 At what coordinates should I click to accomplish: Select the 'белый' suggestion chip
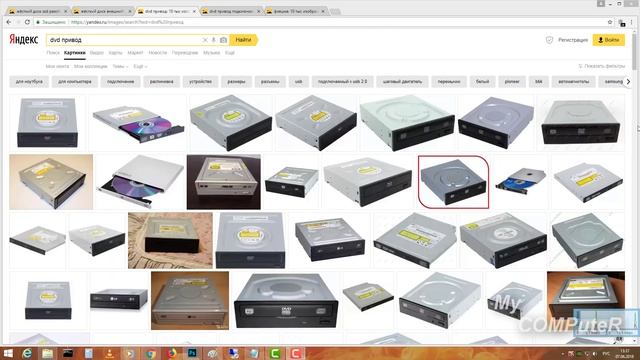click(x=482, y=82)
